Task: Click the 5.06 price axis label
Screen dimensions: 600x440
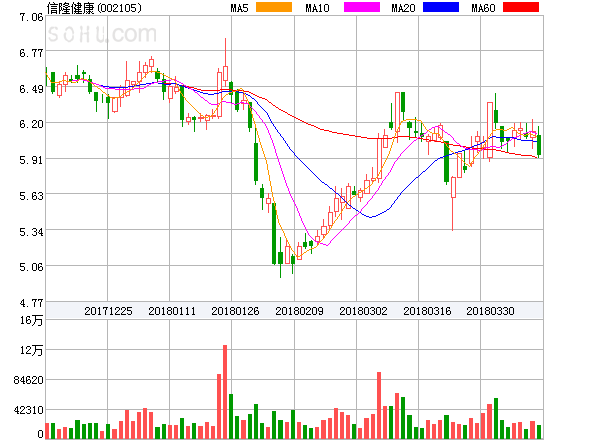Action: point(31,267)
